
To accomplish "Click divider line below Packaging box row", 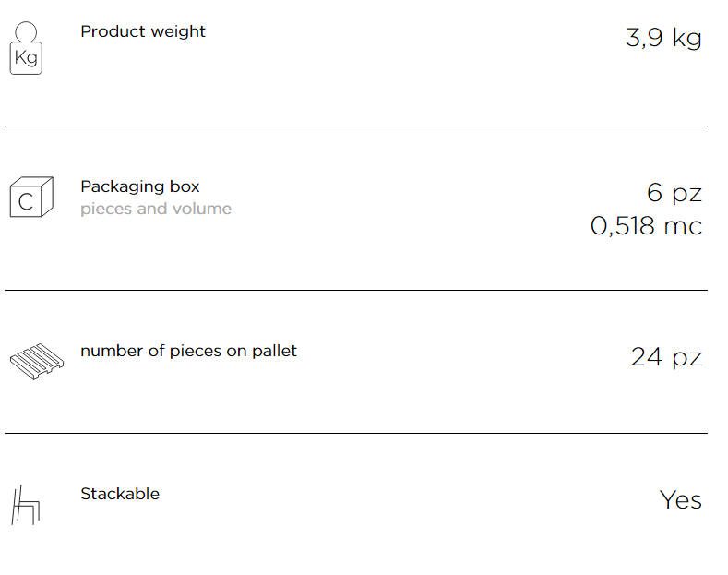I will coord(356,291).
